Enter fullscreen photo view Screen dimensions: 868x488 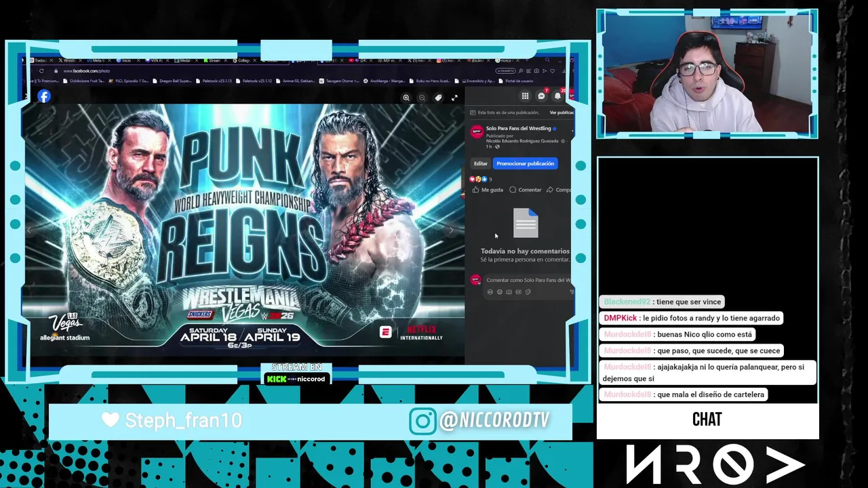pyautogui.click(x=454, y=98)
